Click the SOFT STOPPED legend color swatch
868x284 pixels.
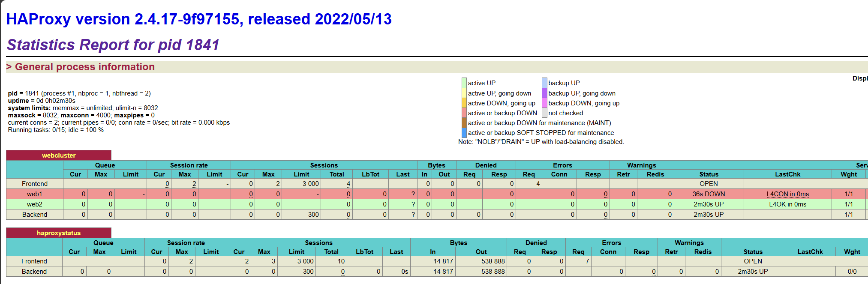click(464, 132)
